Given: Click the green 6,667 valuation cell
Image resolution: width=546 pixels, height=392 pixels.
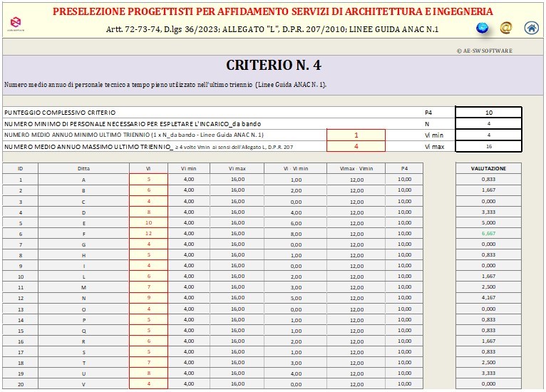Looking at the screenshot, I should tap(488, 233).
